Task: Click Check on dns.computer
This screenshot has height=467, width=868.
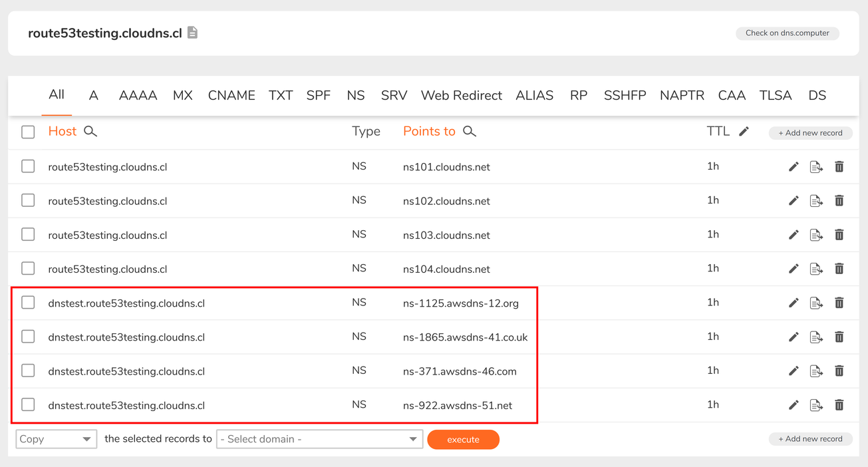Action: (787, 33)
